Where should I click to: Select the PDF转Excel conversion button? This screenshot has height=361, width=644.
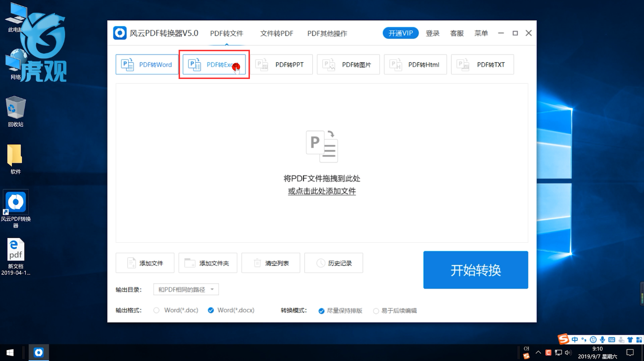click(x=214, y=65)
